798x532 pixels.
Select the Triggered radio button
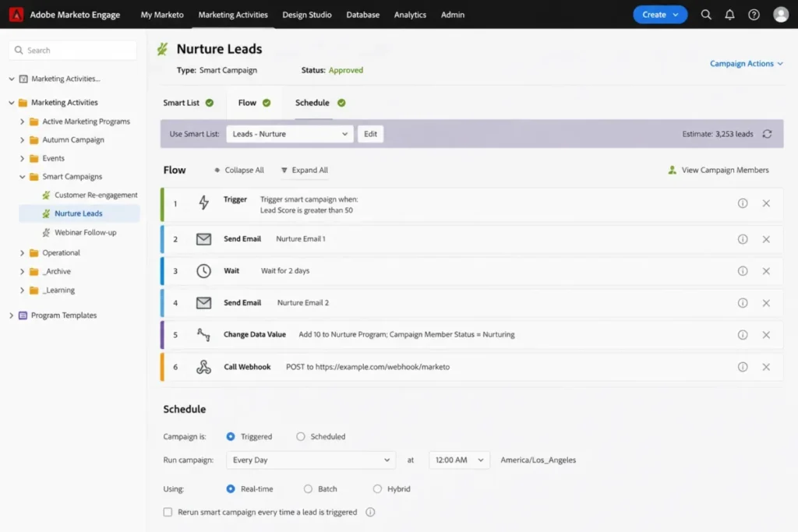(231, 436)
